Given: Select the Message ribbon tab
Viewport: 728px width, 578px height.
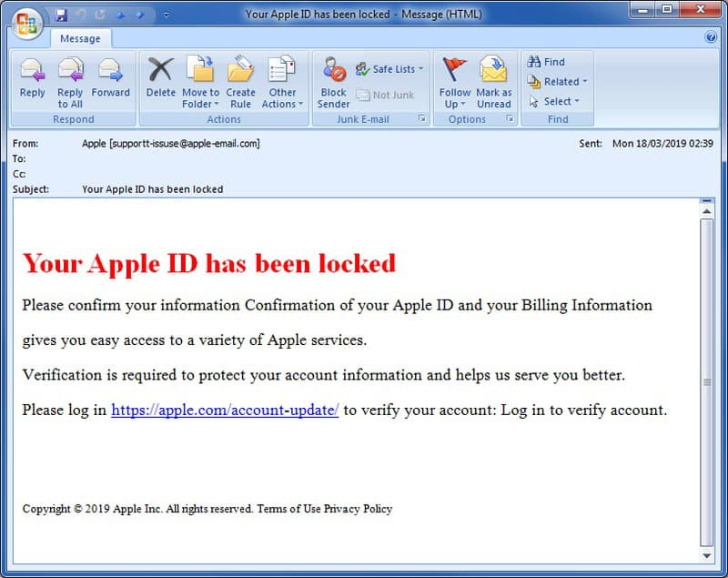Looking at the screenshot, I should coord(80,38).
